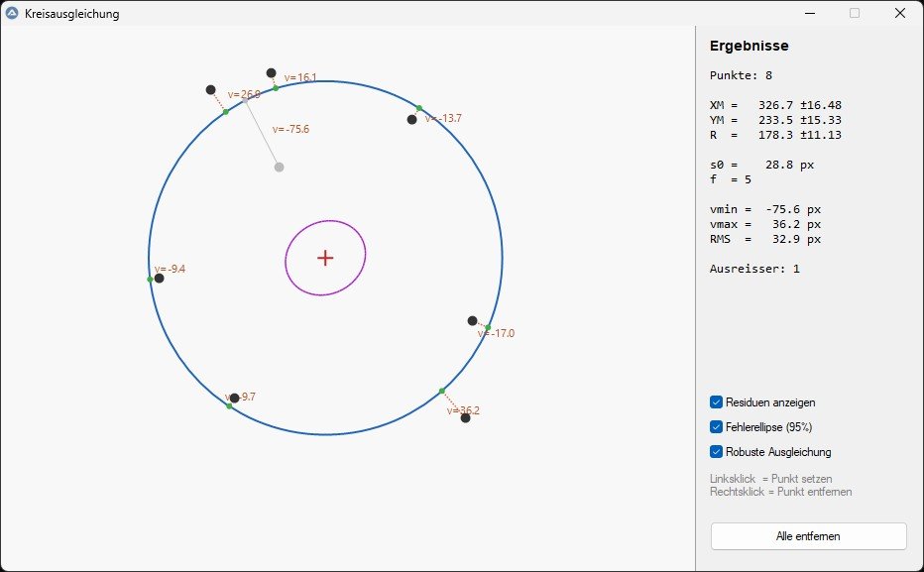924x572 pixels.
Task: Click the black point labeled v=-17.0
Action: tap(472, 320)
